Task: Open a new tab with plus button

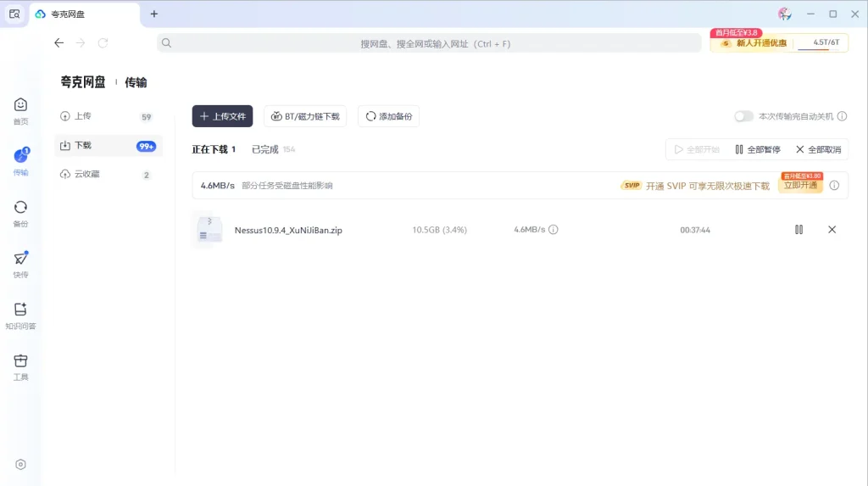Action: pyautogui.click(x=154, y=14)
